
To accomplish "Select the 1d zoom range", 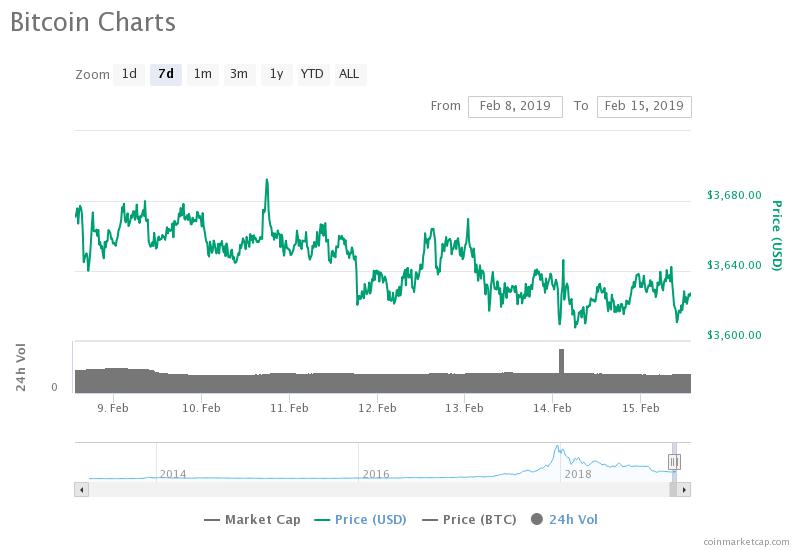I will (x=129, y=74).
